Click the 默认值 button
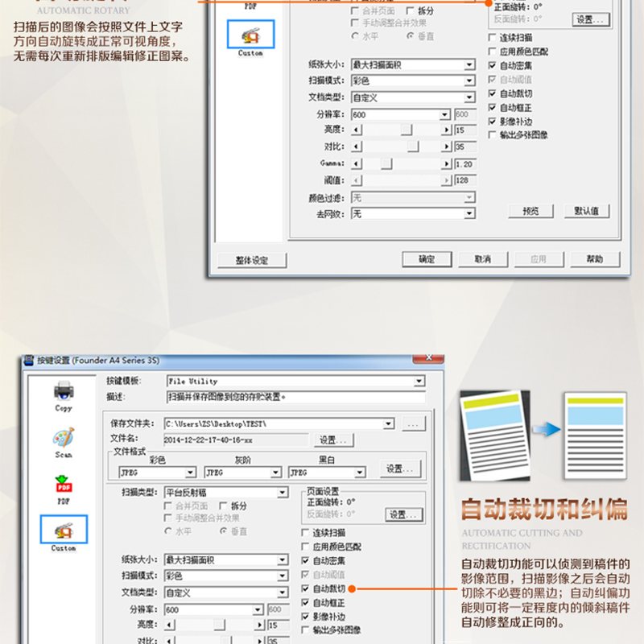Viewport: 644px width, 644px height. 586,211
